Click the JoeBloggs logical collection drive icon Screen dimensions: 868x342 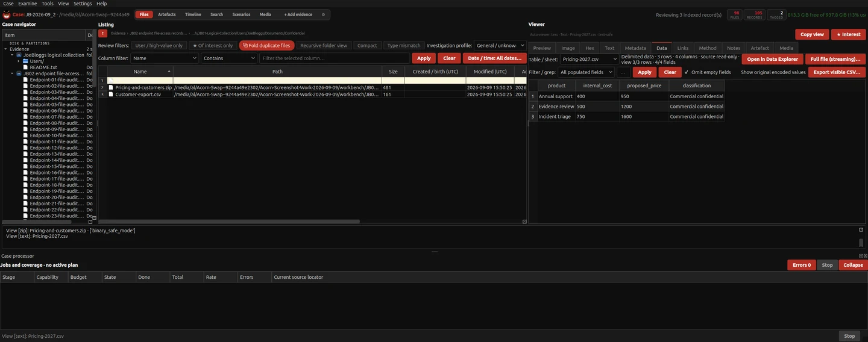pyautogui.click(x=19, y=55)
